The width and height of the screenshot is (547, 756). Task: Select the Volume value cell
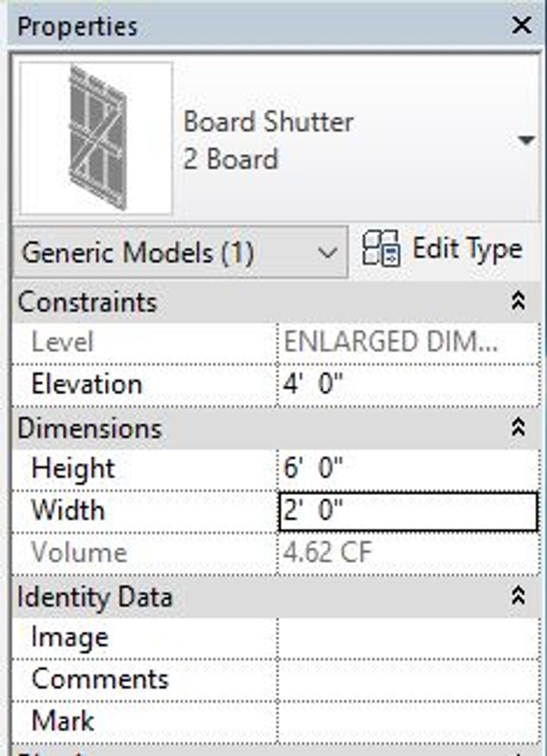408,553
